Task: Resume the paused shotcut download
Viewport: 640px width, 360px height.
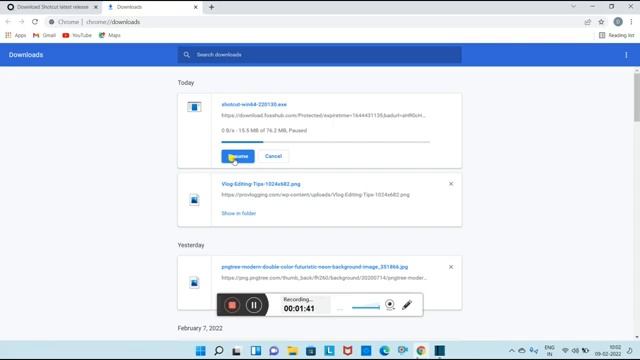Action: [x=238, y=156]
